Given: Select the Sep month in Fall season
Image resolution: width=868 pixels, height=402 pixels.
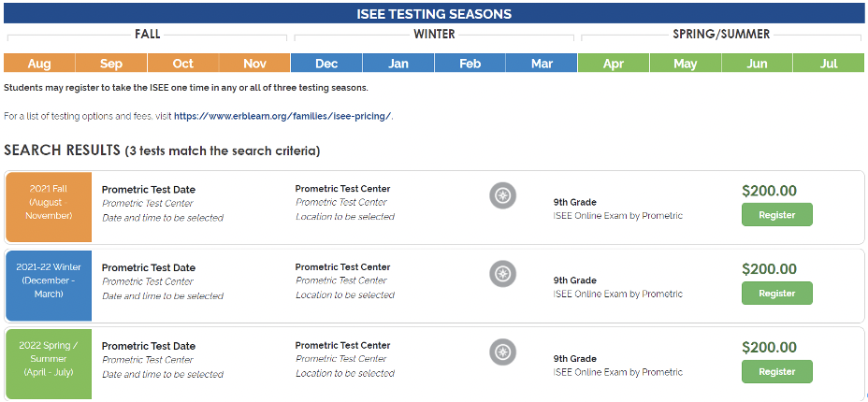Looking at the screenshot, I should [111, 64].
